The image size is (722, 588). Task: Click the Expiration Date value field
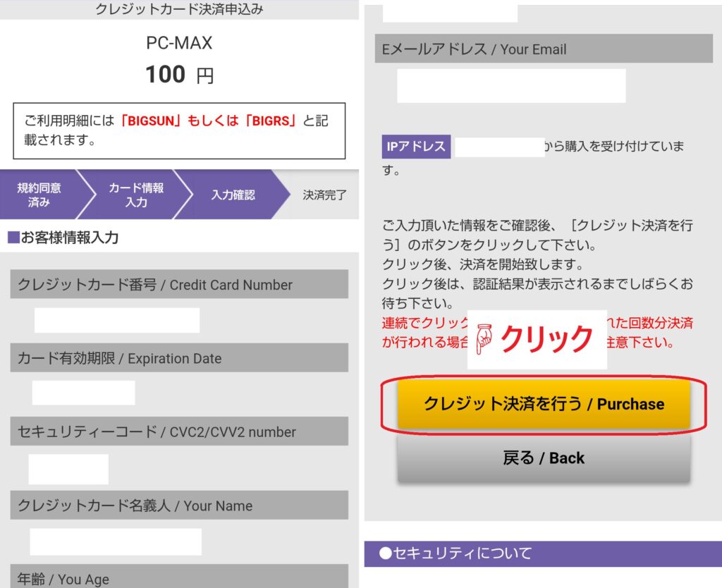(83, 393)
